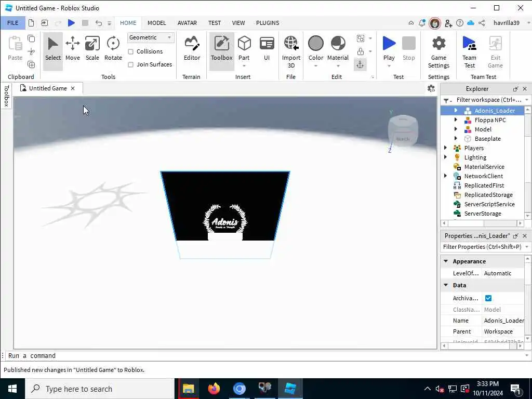
Task: Switch to the MODEL tab
Action: [157, 23]
